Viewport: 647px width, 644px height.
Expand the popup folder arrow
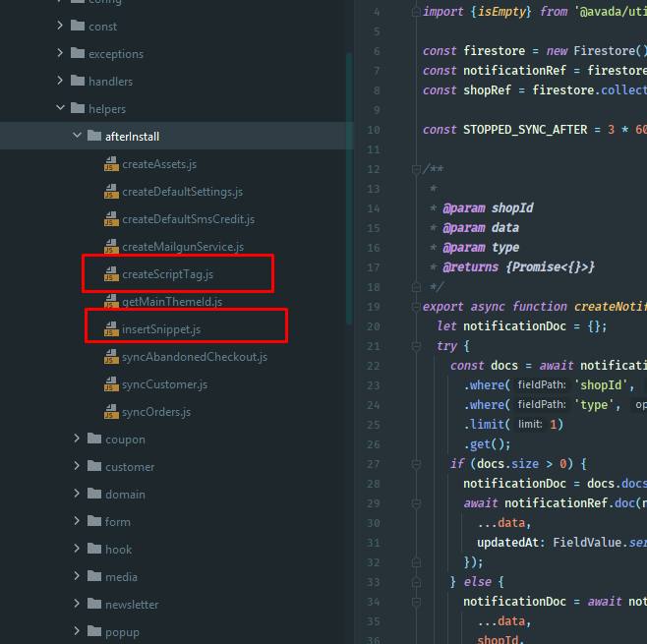tap(78, 632)
